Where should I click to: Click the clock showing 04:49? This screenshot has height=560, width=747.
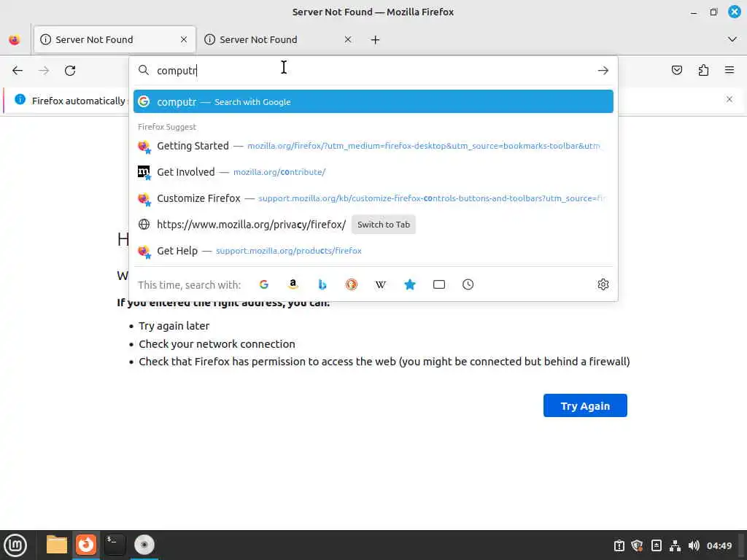pyautogui.click(x=719, y=545)
